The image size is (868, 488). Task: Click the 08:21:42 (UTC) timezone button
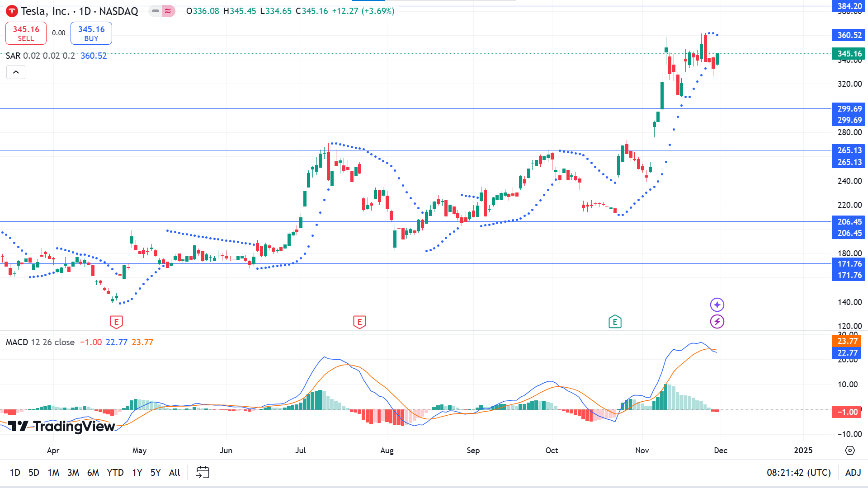click(799, 473)
